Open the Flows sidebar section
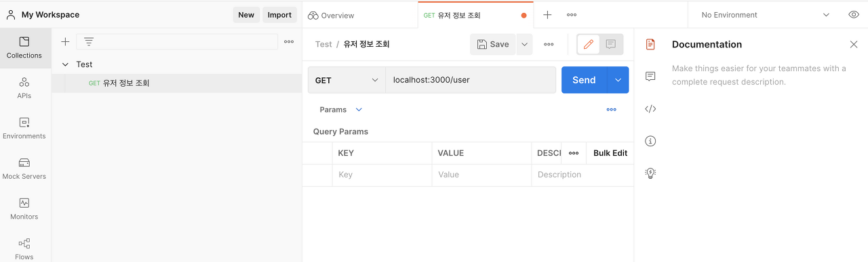Viewport: 868px width, 262px height. (24, 248)
